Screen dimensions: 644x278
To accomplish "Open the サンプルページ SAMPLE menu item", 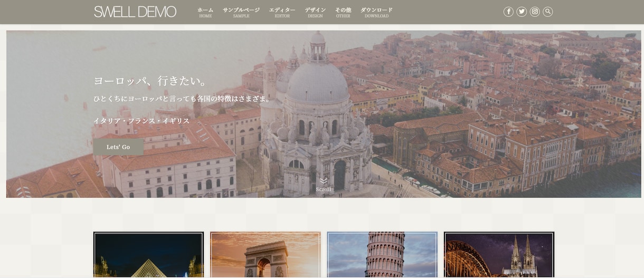I will (x=241, y=12).
